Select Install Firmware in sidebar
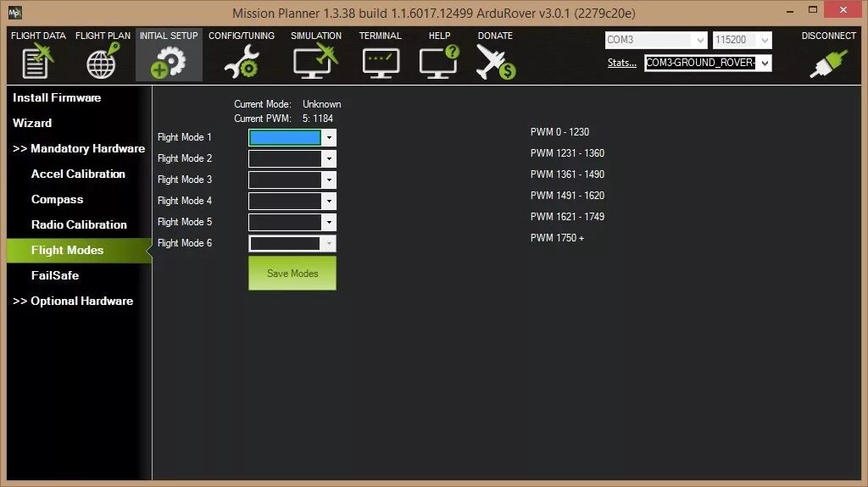Screen dimensions: 868x487 coord(57,98)
